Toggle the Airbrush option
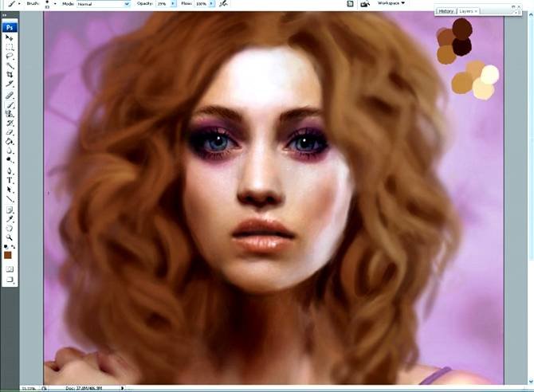The image size is (534, 392). tap(224, 4)
